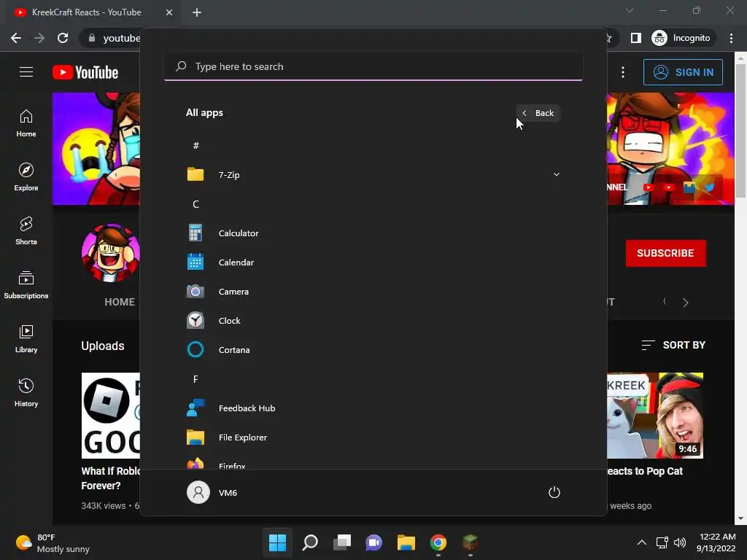The image size is (747, 560).
Task: Click the Back button in All apps
Action: point(538,113)
